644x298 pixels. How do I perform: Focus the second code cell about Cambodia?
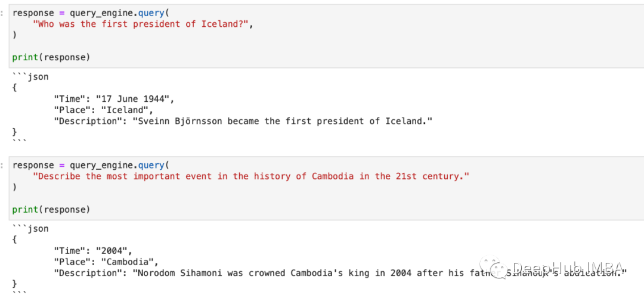[x=327, y=188]
